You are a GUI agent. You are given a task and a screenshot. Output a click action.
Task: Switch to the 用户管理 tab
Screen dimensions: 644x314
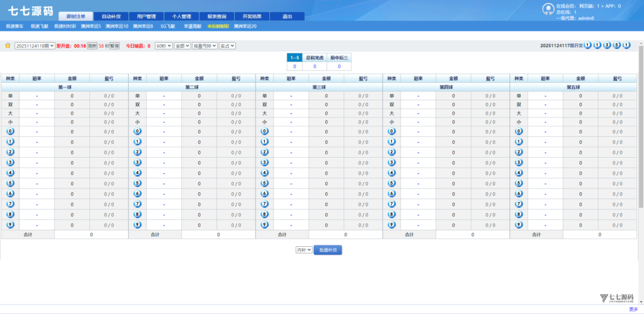(146, 16)
